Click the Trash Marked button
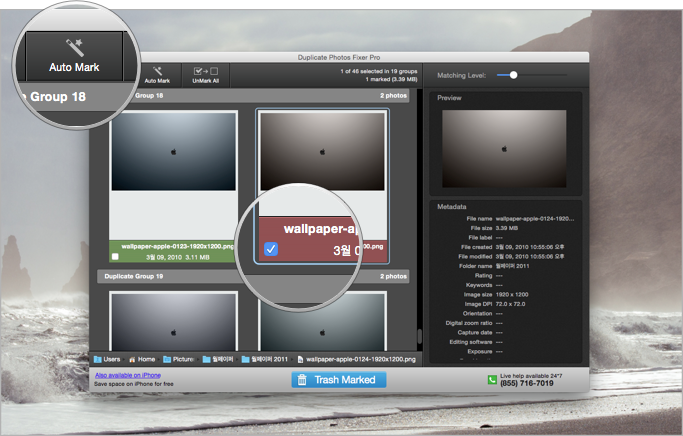 click(338, 380)
